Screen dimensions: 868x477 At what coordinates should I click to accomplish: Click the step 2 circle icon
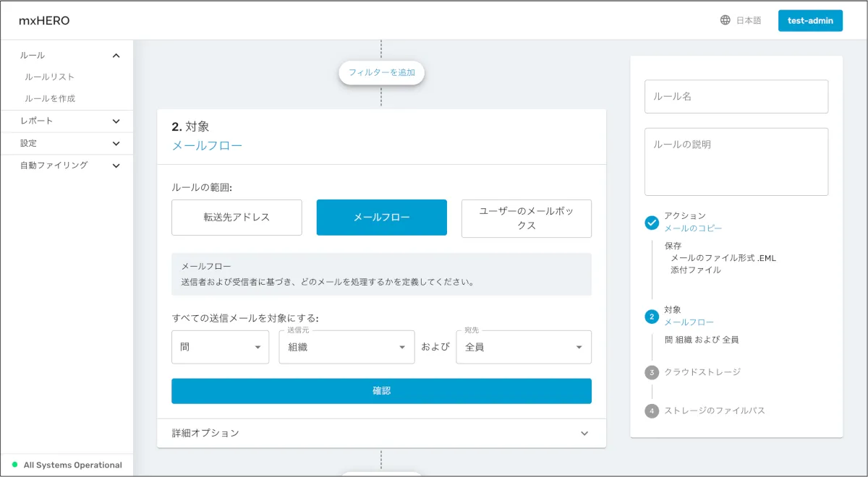pos(652,316)
